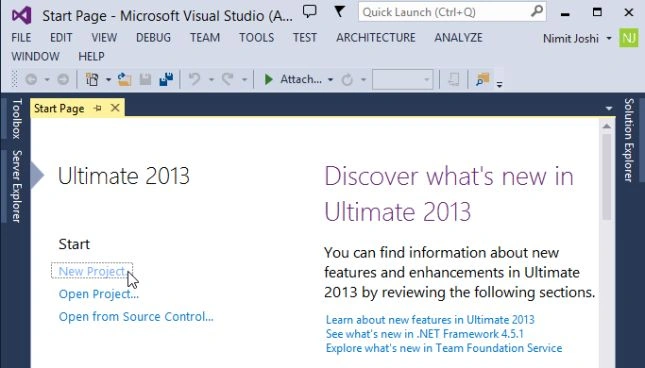
Task: Open the TEST menu
Action: (x=305, y=38)
